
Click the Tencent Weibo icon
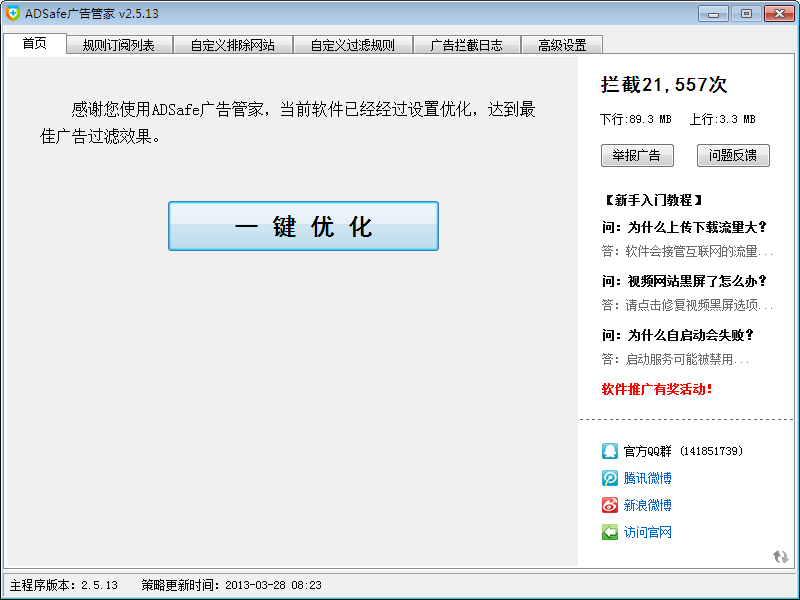point(610,478)
